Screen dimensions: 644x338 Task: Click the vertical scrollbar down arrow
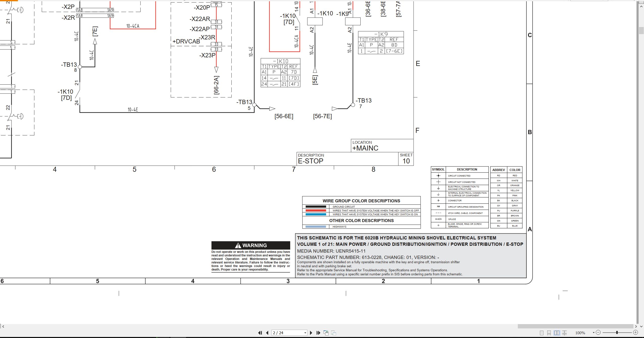coord(641,326)
